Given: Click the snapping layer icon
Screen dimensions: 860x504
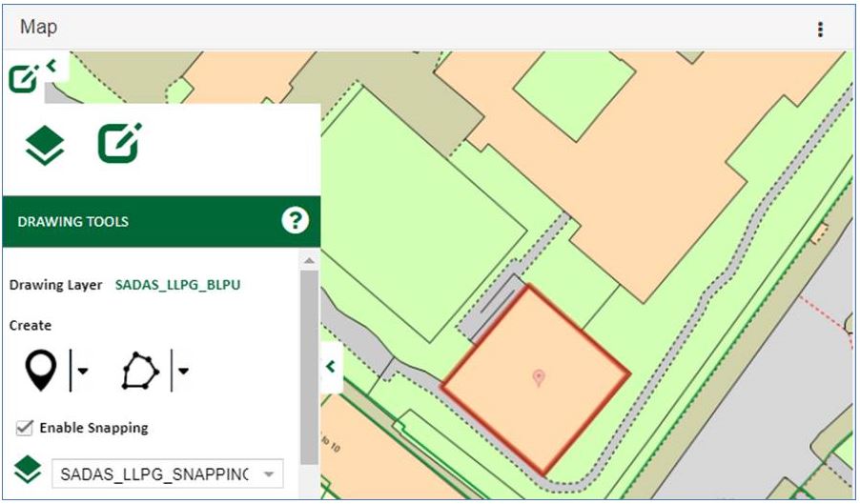Looking at the screenshot, I should coord(28,470).
